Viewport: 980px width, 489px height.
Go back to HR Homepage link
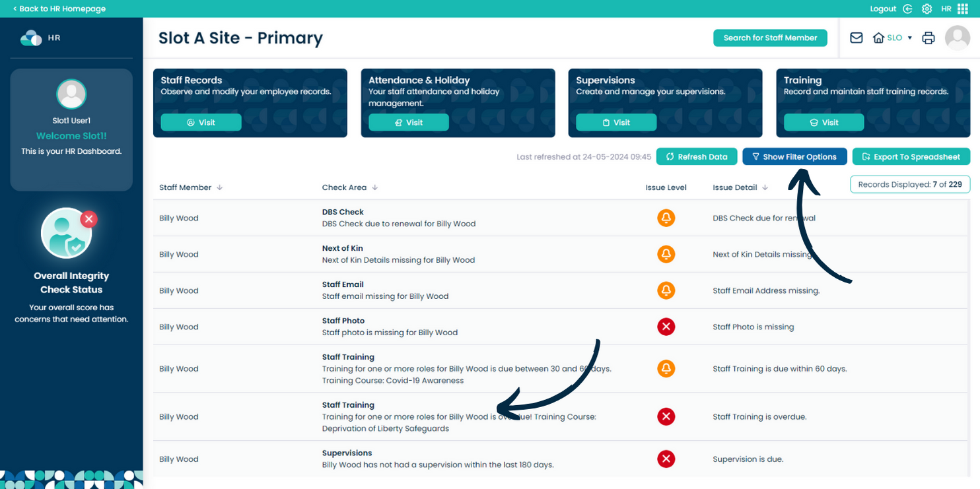[59, 9]
